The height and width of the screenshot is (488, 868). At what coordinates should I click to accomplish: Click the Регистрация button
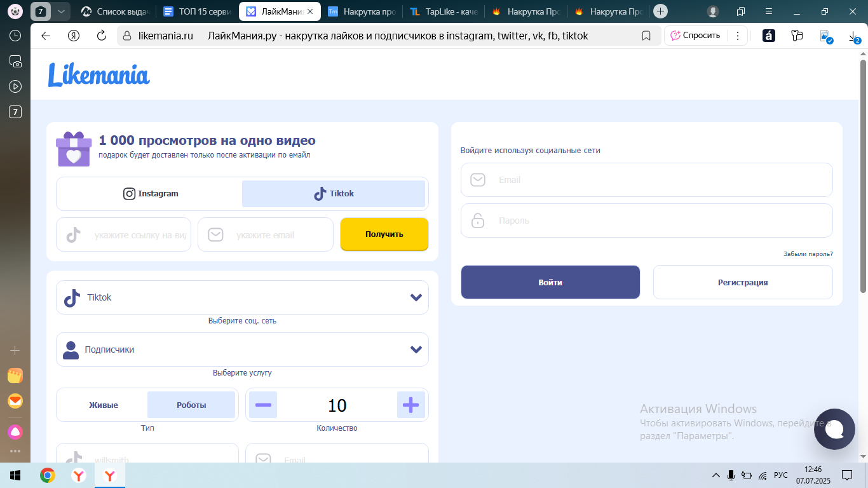(x=743, y=282)
